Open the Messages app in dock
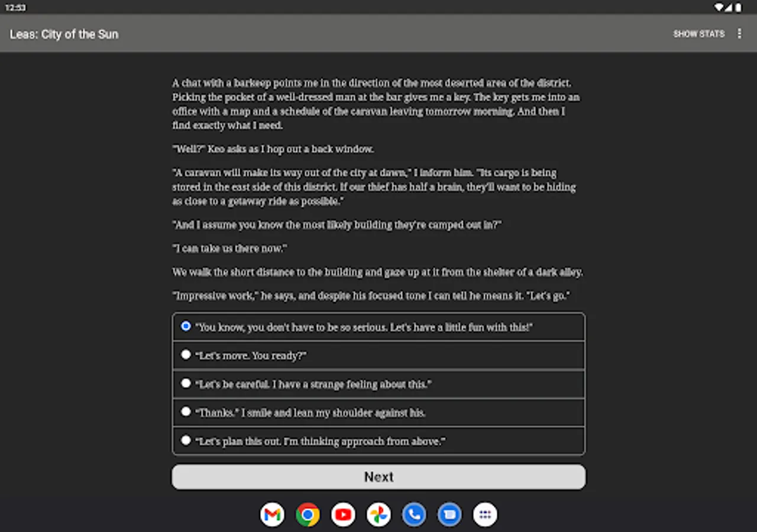757x532 pixels. click(x=449, y=515)
